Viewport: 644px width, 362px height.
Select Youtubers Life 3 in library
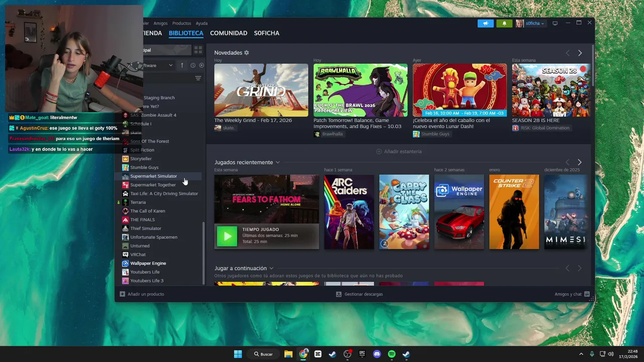pyautogui.click(x=147, y=281)
